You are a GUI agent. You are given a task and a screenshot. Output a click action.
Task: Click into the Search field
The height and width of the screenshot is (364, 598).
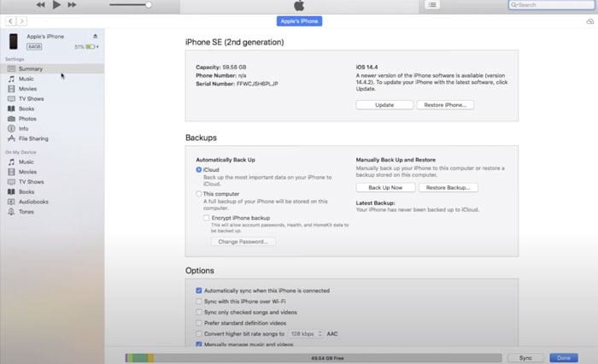pyautogui.click(x=552, y=5)
